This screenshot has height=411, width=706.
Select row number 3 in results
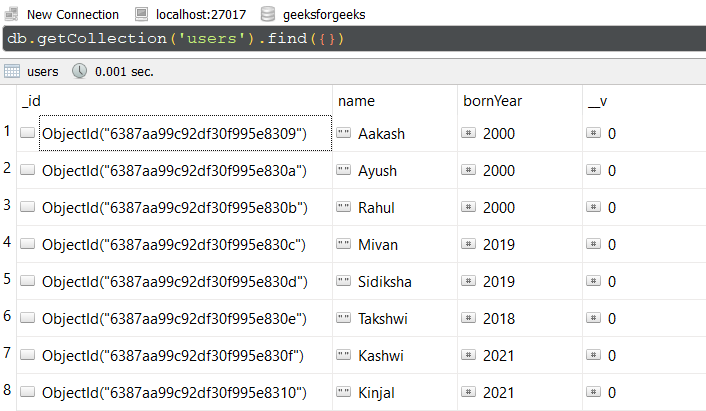click(x=8, y=205)
